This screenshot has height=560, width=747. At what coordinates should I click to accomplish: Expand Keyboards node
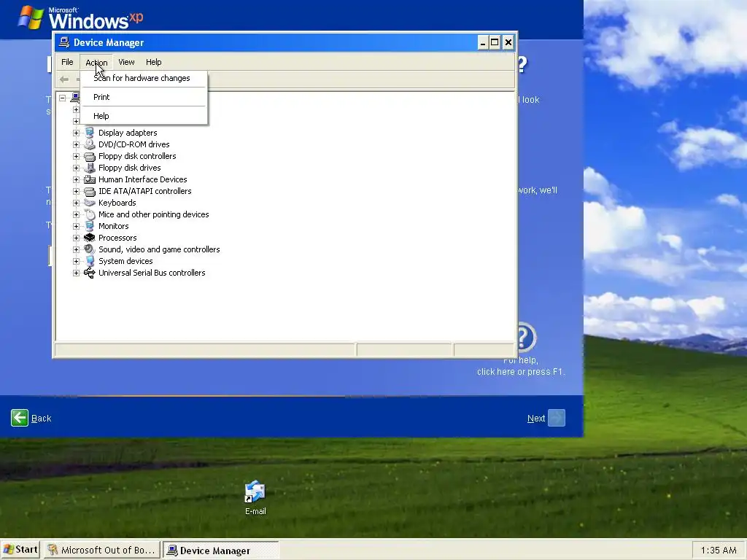(76, 203)
